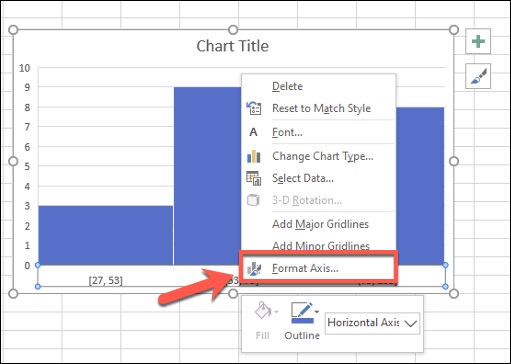Image resolution: width=511 pixels, height=364 pixels.
Task: Choose Add Minor Gridlines option
Action: coord(321,246)
